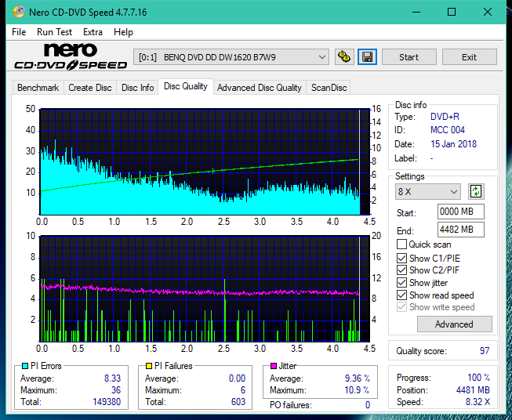This screenshot has width=512, height=420.
Task: Toggle the Quick scan checkbox
Action: 401,244
